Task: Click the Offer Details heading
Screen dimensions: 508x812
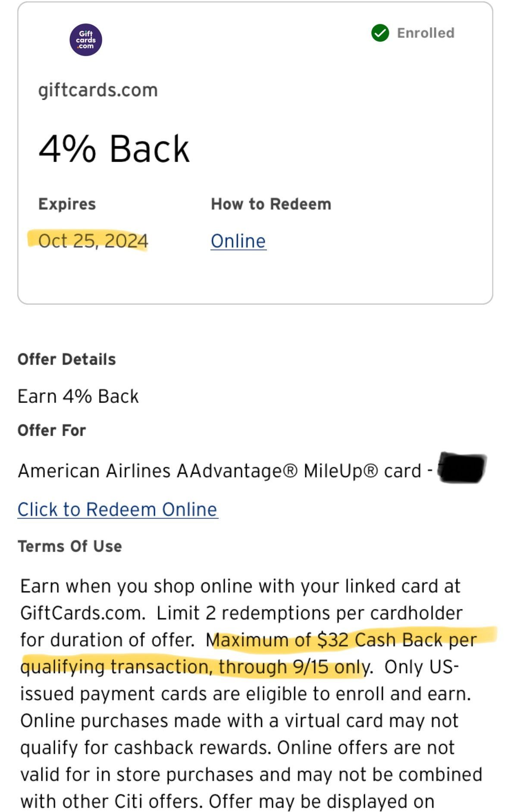Action: (66, 359)
